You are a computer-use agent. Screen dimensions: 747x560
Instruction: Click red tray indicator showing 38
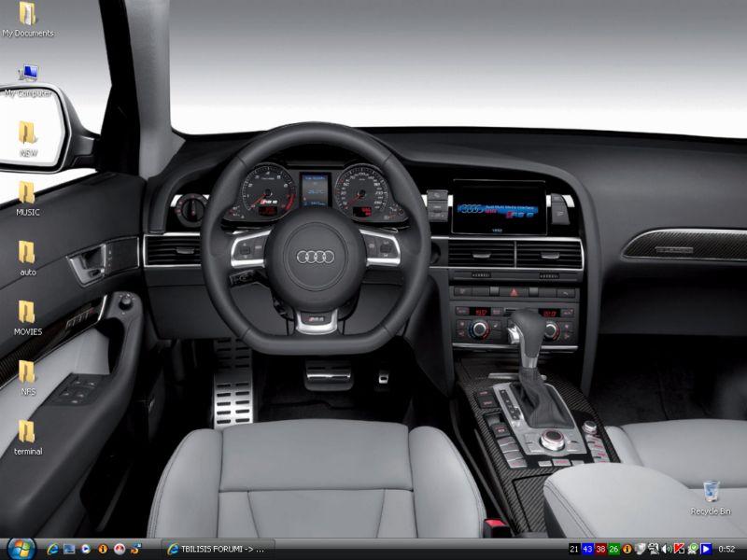click(600, 549)
